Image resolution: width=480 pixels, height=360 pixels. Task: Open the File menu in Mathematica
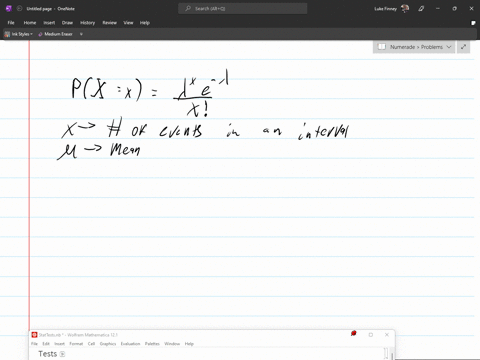click(x=34, y=344)
